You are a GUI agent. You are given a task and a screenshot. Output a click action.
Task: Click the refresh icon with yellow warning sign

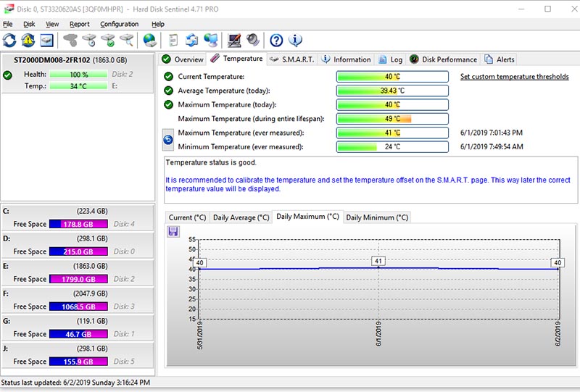28,41
